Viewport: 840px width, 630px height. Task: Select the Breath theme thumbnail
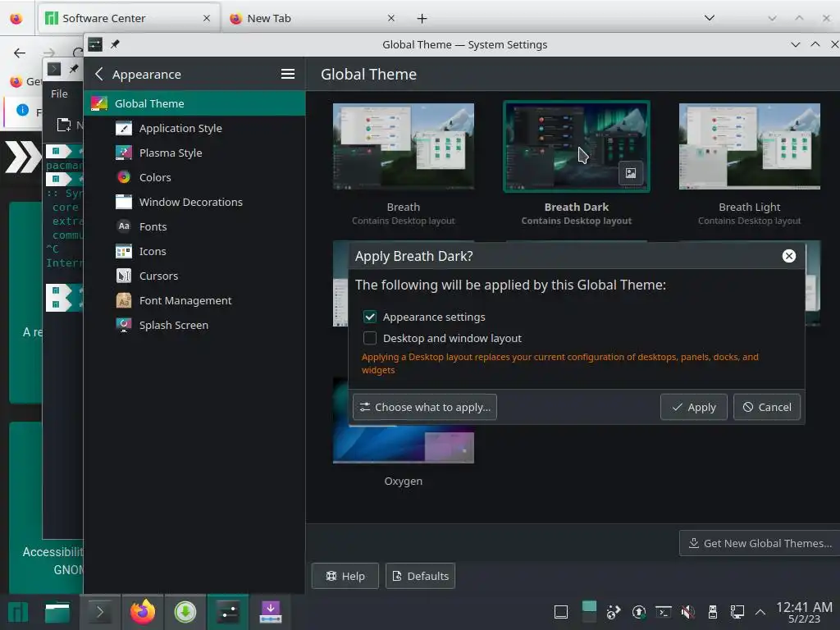[404, 146]
